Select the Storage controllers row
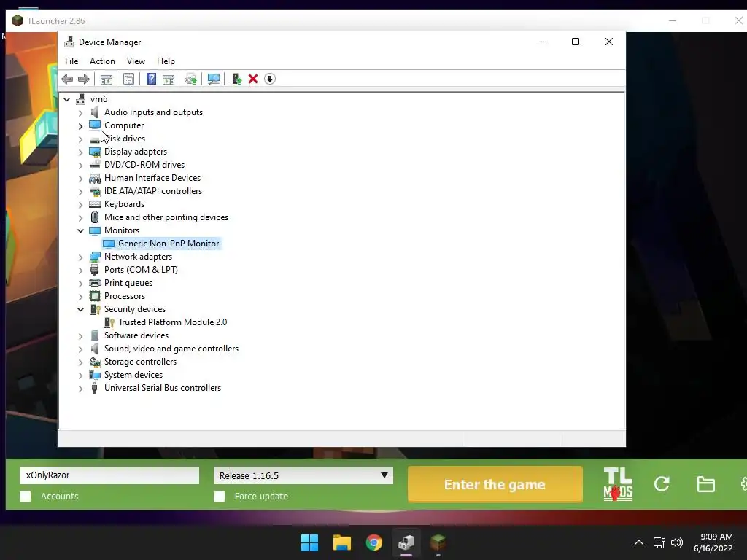Screen dimensions: 747x560 [140, 362]
